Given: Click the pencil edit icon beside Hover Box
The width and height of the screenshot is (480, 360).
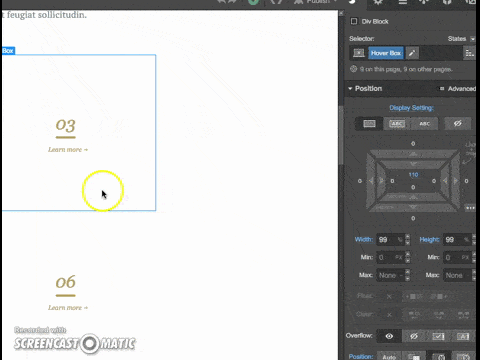Looking at the screenshot, I should pyautogui.click(x=412, y=53).
